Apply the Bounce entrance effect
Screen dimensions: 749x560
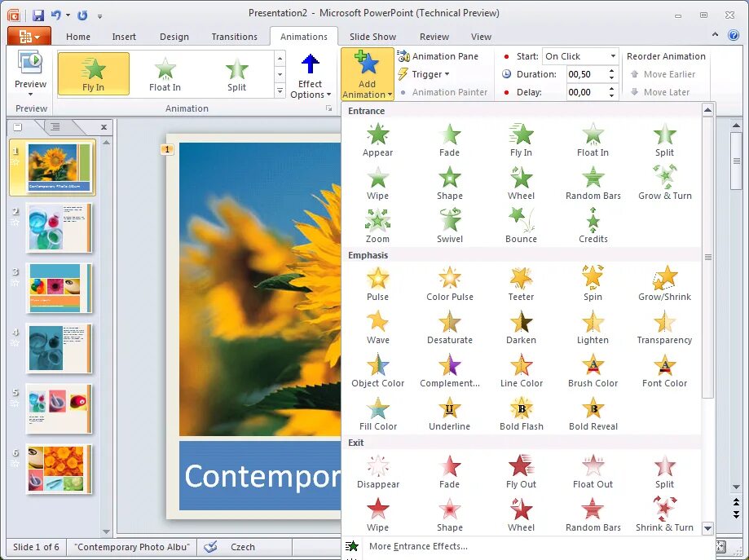click(521, 227)
